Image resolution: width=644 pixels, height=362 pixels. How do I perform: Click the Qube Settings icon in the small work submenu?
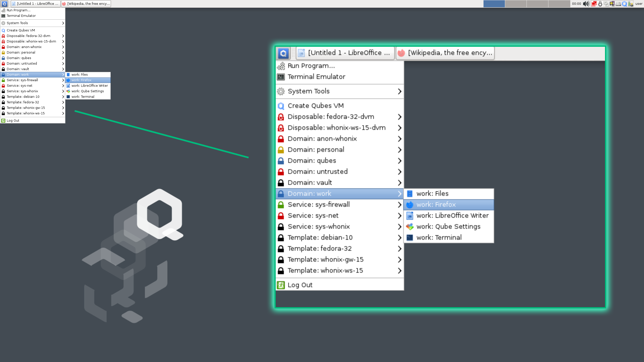point(68,91)
